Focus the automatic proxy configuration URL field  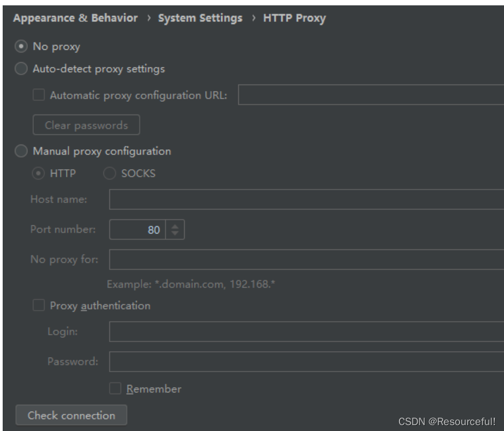click(x=371, y=95)
